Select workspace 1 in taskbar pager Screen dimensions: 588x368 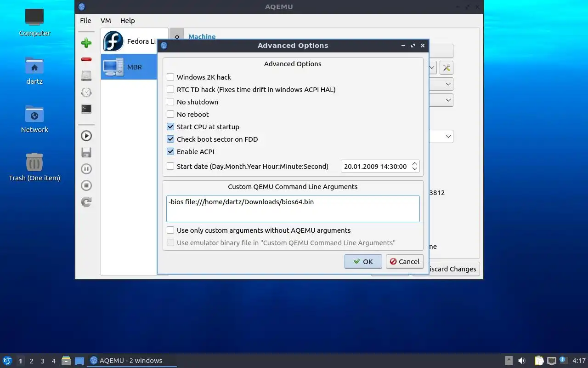pyautogui.click(x=20, y=361)
